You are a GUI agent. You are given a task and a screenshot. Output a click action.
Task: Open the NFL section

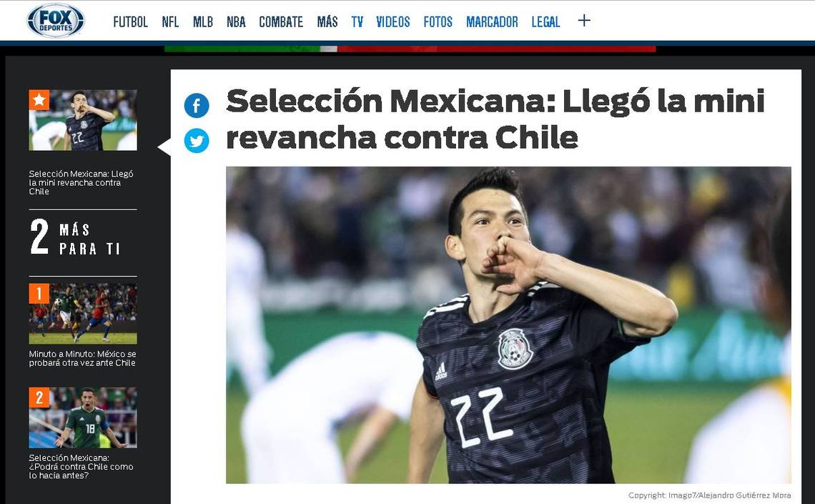pos(170,22)
